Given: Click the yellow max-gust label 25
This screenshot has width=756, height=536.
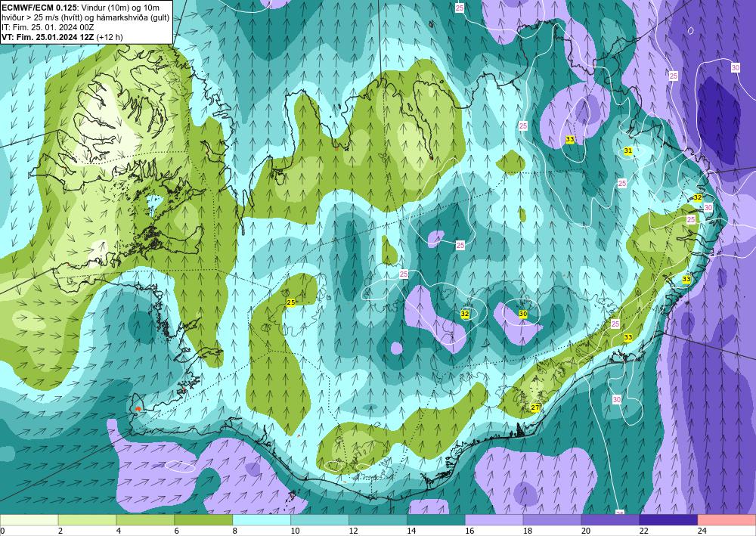Looking at the screenshot, I should 291,302.
